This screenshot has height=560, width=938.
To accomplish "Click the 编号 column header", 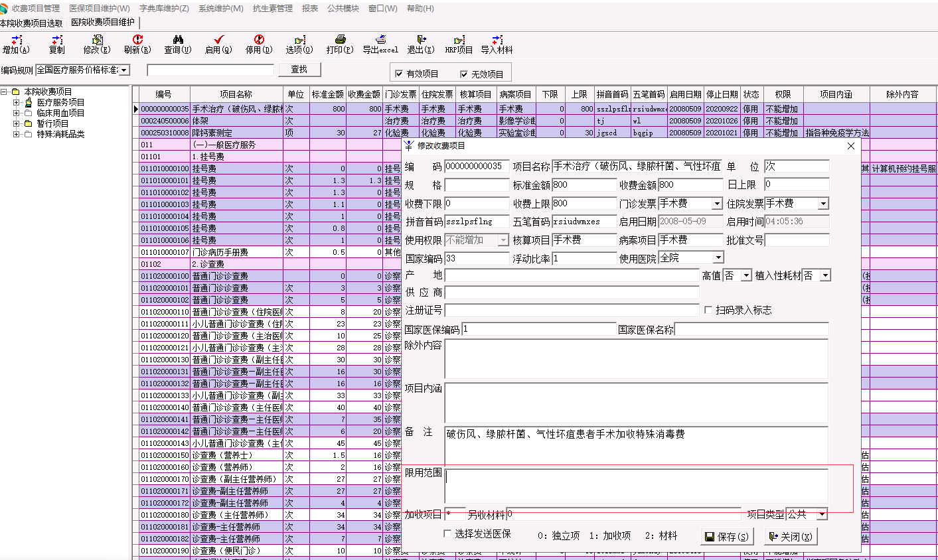I will [164, 94].
